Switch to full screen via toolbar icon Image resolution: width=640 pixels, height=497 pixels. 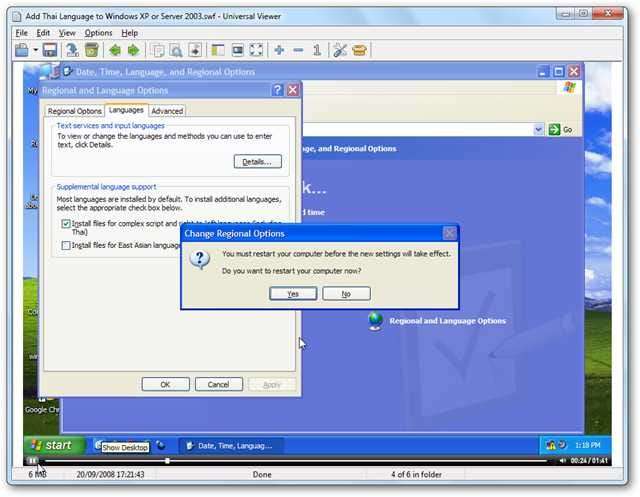tap(256, 50)
